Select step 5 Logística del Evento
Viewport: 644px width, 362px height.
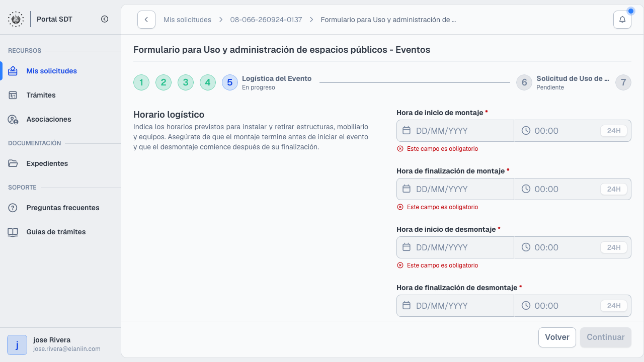(267, 82)
